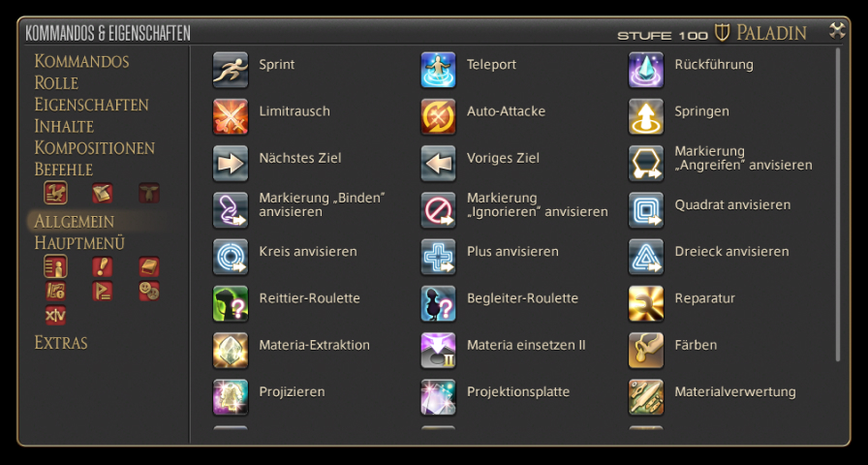Select the Springen jump icon
Image resolution: width=868 pixels, height=465 pixels.
[x=646, y=117]
